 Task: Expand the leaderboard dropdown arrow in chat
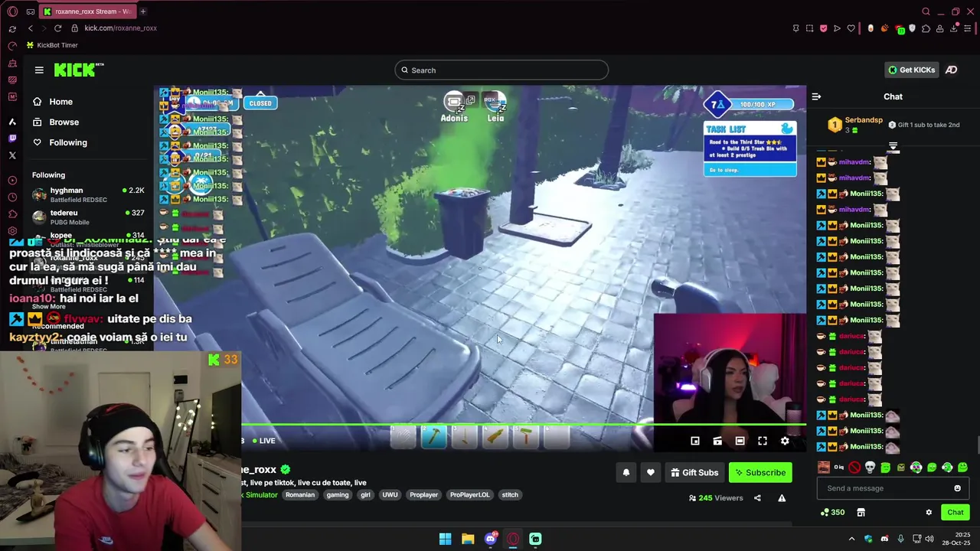point(893,145)
